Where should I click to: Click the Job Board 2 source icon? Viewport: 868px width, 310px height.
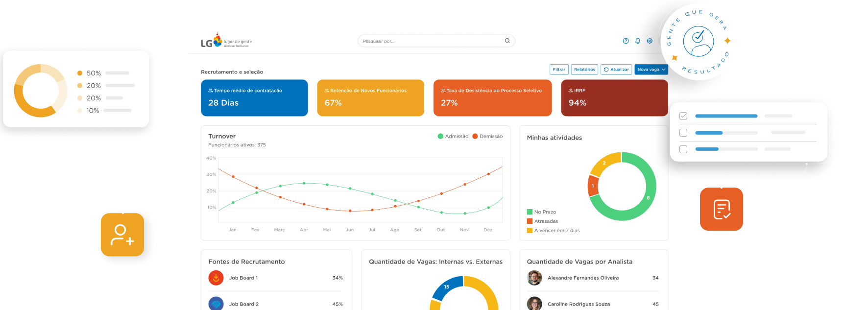216,304
